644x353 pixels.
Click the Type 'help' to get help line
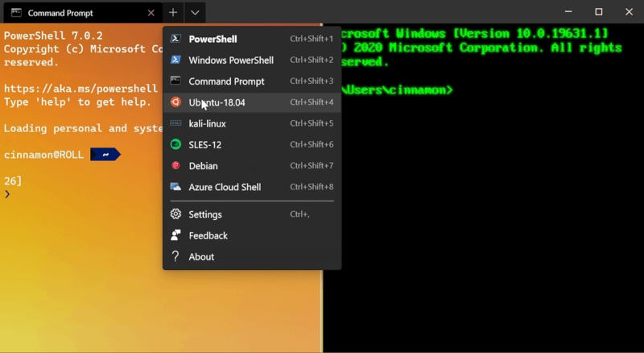click(77, 102)
